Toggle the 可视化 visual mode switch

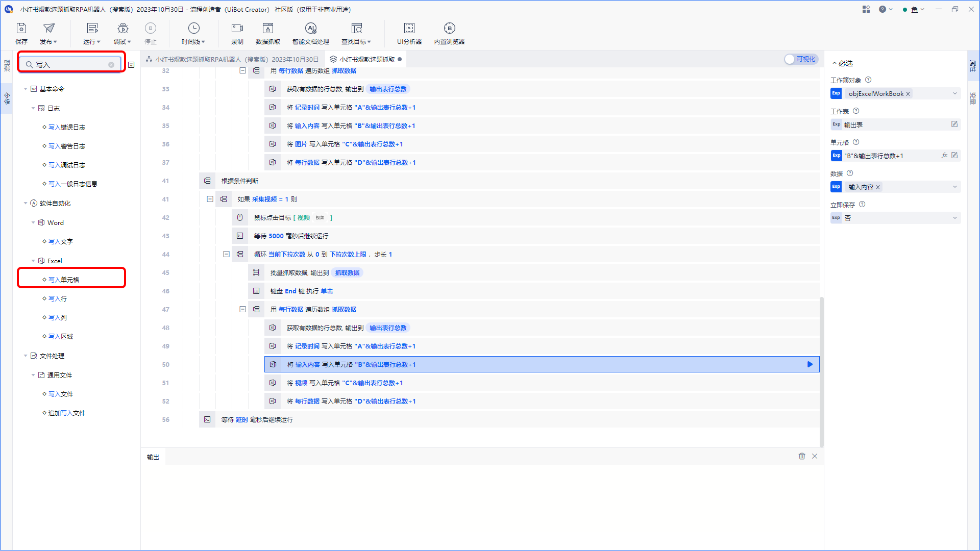click(x=801, y=59)
